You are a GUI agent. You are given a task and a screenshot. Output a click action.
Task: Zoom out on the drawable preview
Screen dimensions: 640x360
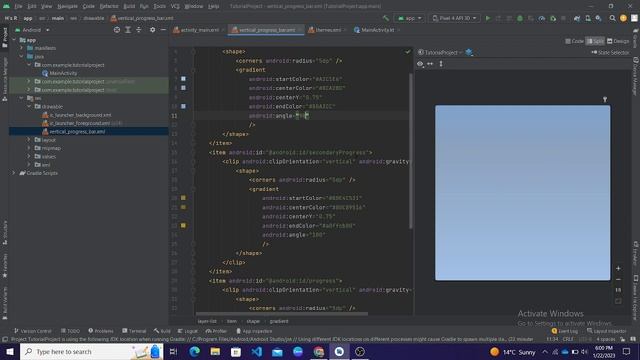click(x=618, y=279)
